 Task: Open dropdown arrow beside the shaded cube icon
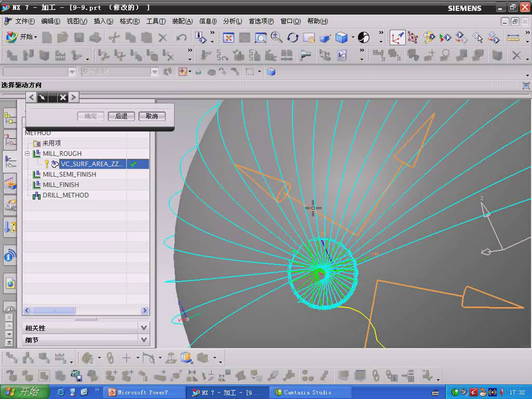pos(353,37)
